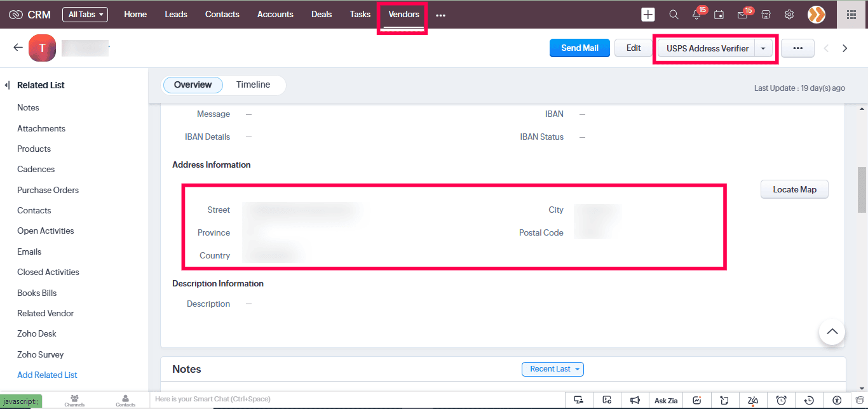Click the megaphone announcements icon

coord(635,400)
